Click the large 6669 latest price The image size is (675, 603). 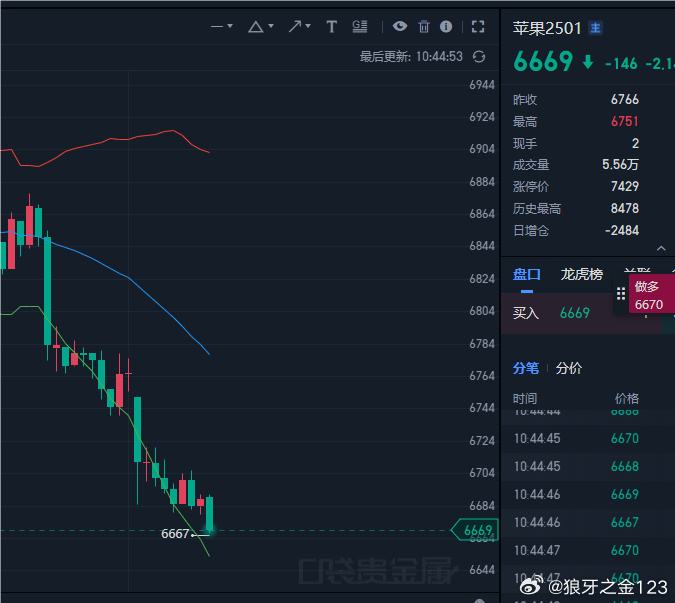543,61
